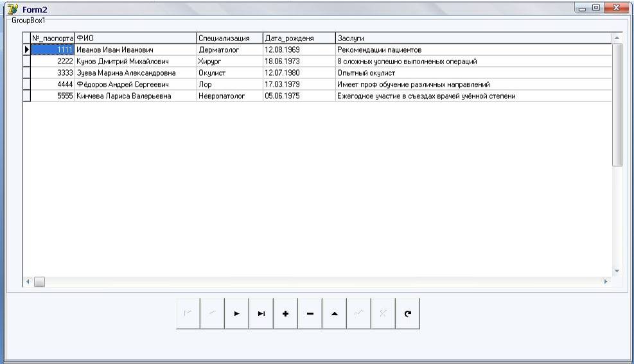This screenshot has width=634, height=364.
Task: Click row indicator for Фёдоров row
Action: point(27,84)
